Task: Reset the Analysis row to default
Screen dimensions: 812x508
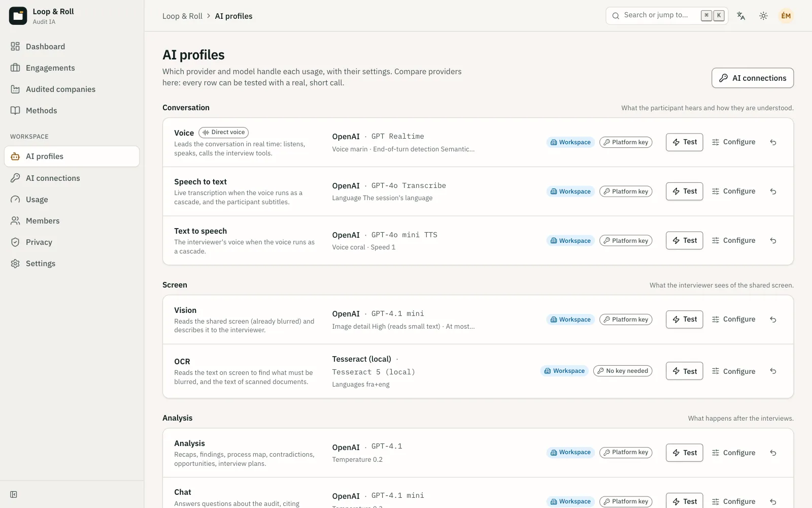Action: [773, 453]
